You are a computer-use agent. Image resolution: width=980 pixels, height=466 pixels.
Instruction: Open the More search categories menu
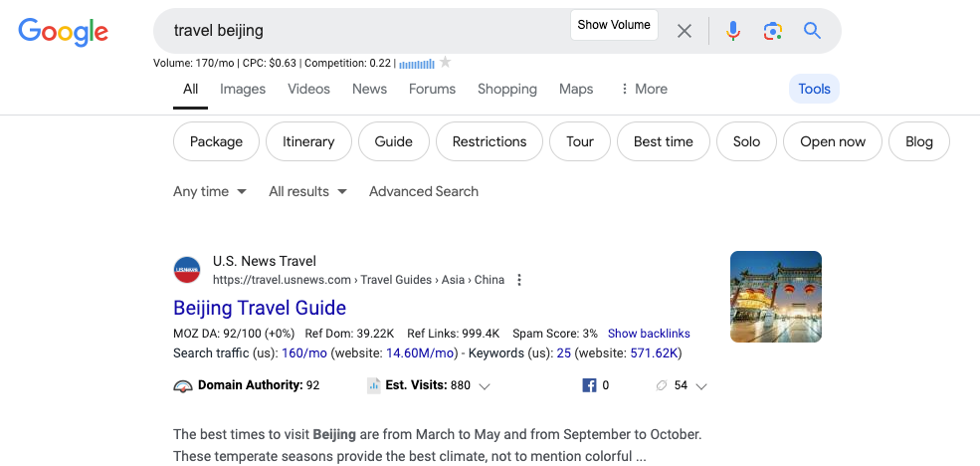point(643,89)
